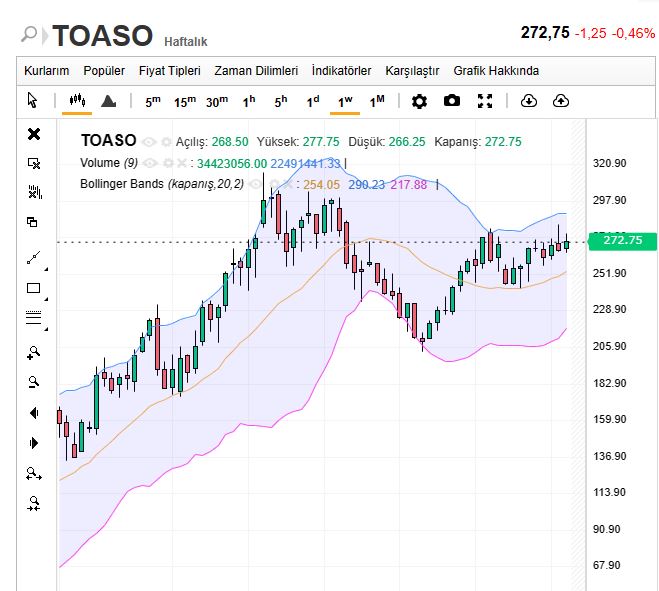The image size is (659, 591).
Task: Click the cloud upload icon
Action: coord(561,101)
